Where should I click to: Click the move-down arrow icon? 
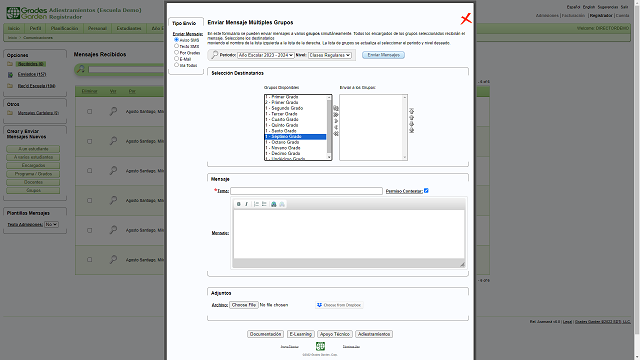(411, 124)
